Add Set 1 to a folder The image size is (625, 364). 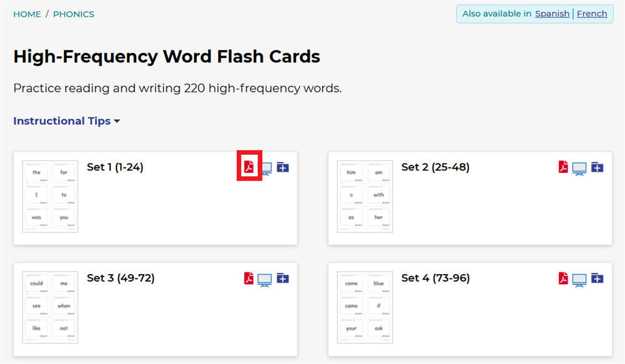pos(282,167)
